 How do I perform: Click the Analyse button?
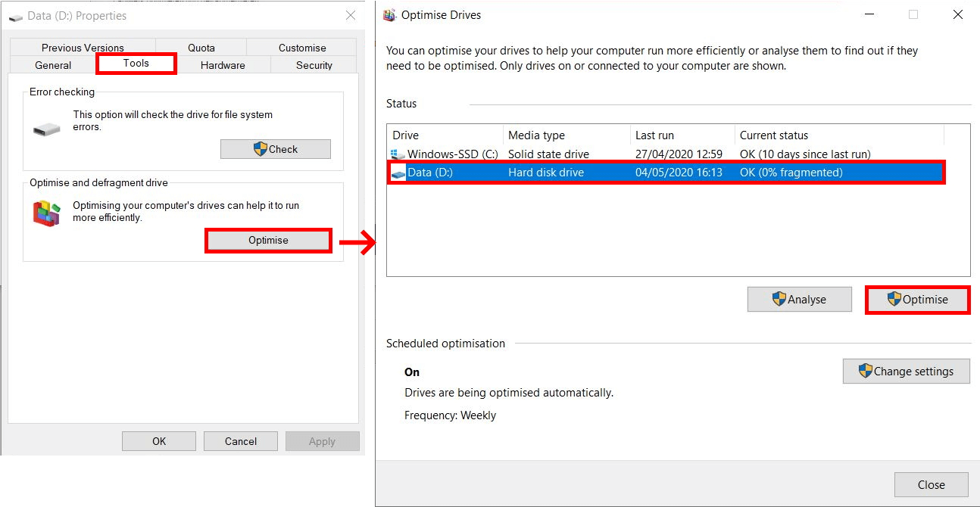(x=800, y=300)
